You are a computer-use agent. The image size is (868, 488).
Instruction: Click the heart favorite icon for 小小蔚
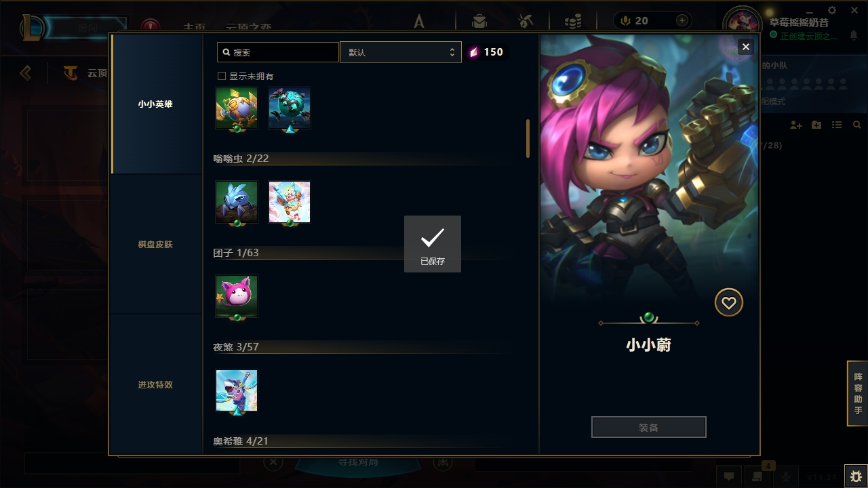729,303
